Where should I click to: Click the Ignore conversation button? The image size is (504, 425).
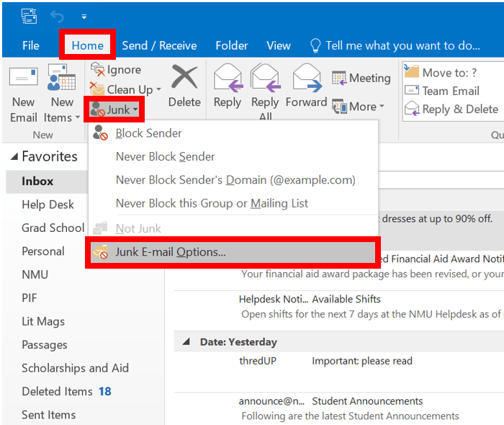pos(116,70)
